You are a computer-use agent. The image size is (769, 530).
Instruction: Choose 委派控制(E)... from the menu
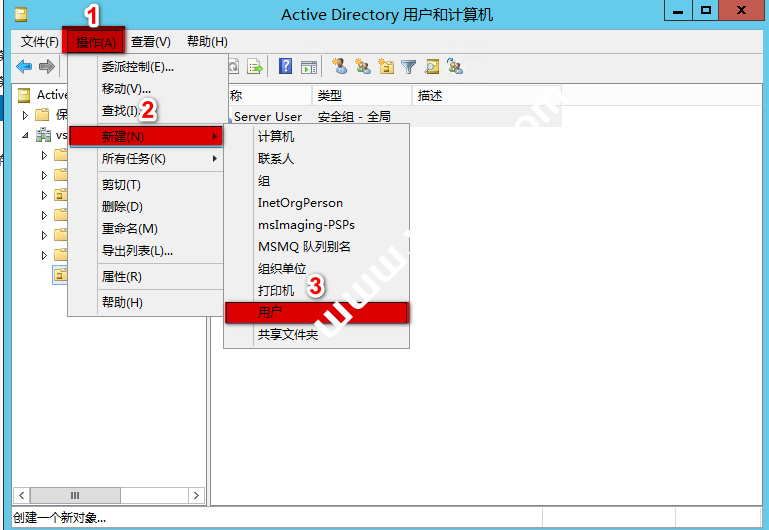(x=146, y=67)
